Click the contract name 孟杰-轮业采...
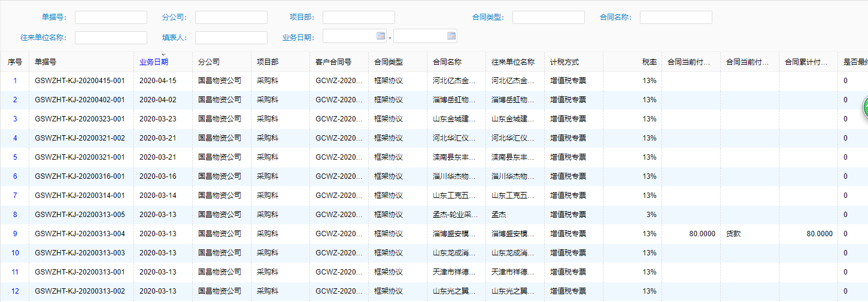The height and width of the screenshot is (302, 868). point(455,215)
